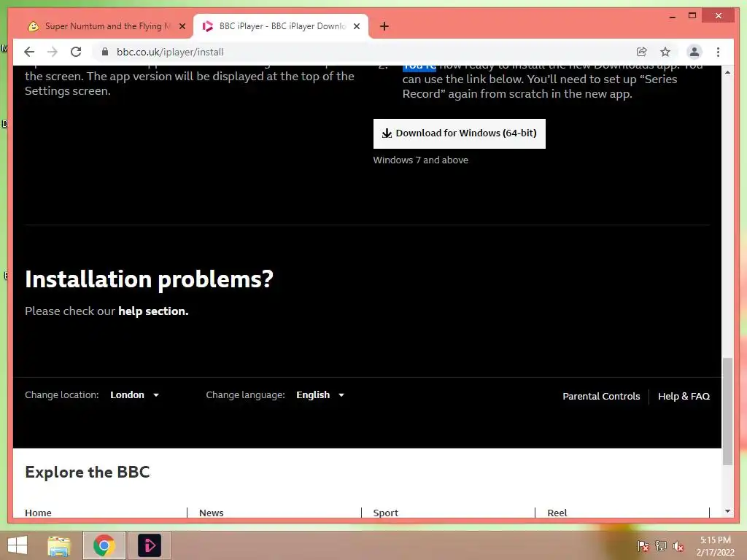Open the Chrome profile avatar
This screenshot has height=560, width=747.
pos(694,52)
